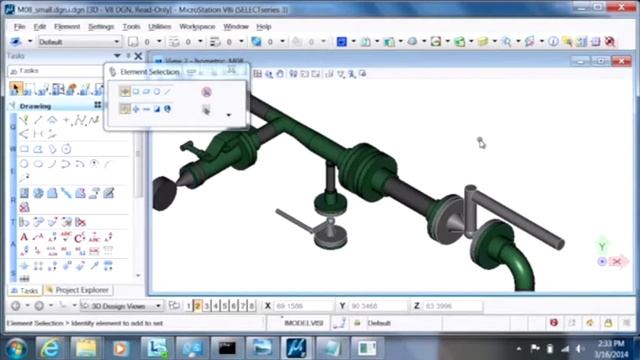This screenshot has height=360, width=640.
Task: Switch to the Tasks tab at bottom
Action: (24, 291)
